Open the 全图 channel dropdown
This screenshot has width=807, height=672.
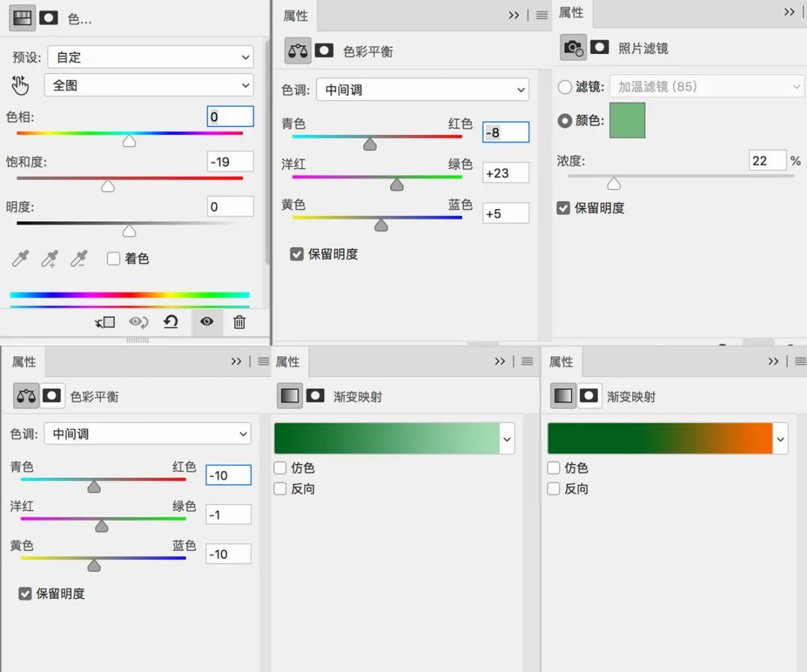coord(149,85)
